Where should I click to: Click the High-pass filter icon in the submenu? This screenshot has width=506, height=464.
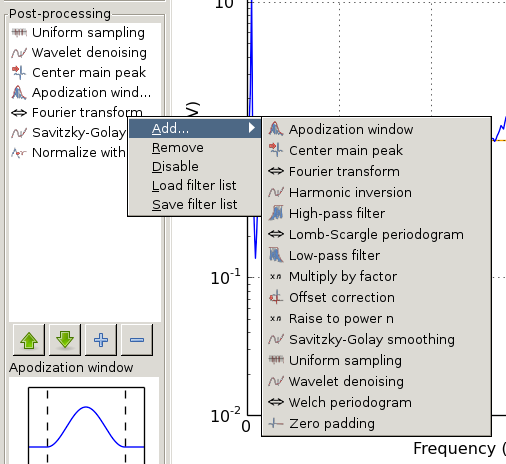click(x=276, y=213)
